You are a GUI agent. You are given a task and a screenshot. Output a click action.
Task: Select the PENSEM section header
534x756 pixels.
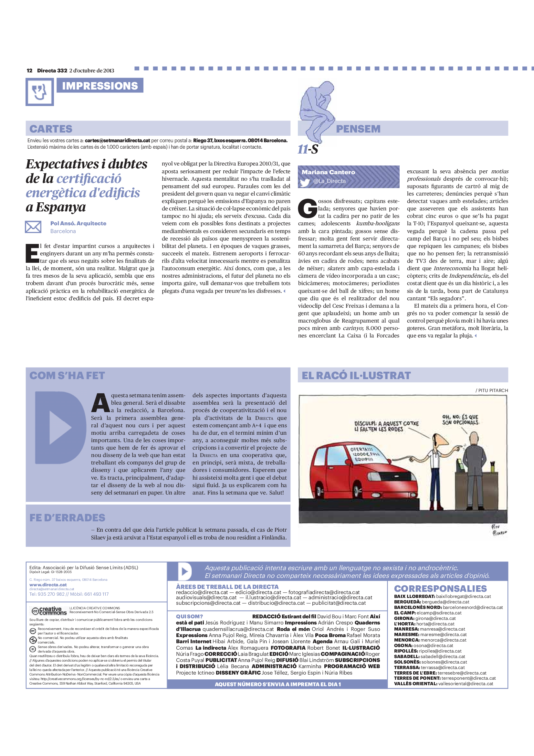(x=358, y=129)
